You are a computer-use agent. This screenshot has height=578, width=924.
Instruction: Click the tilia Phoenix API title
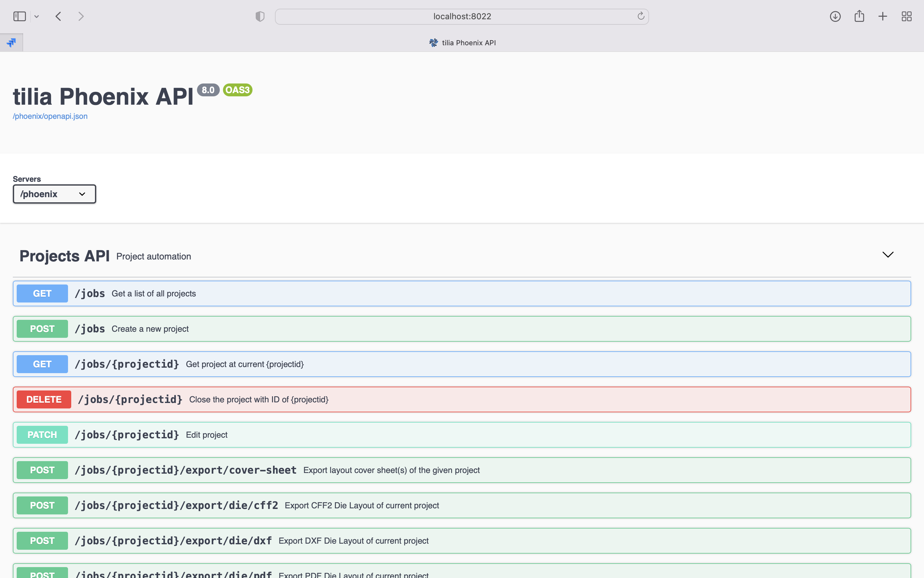point(103,96)
